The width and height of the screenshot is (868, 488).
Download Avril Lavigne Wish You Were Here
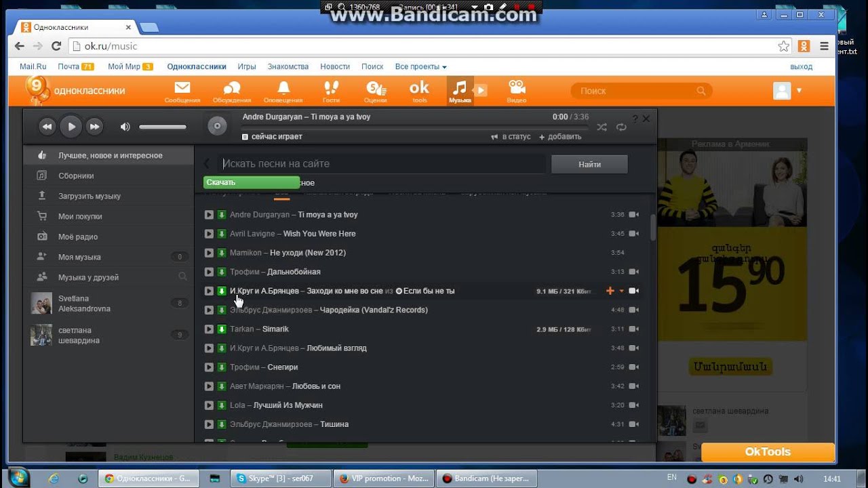click(x=221, y=234)
